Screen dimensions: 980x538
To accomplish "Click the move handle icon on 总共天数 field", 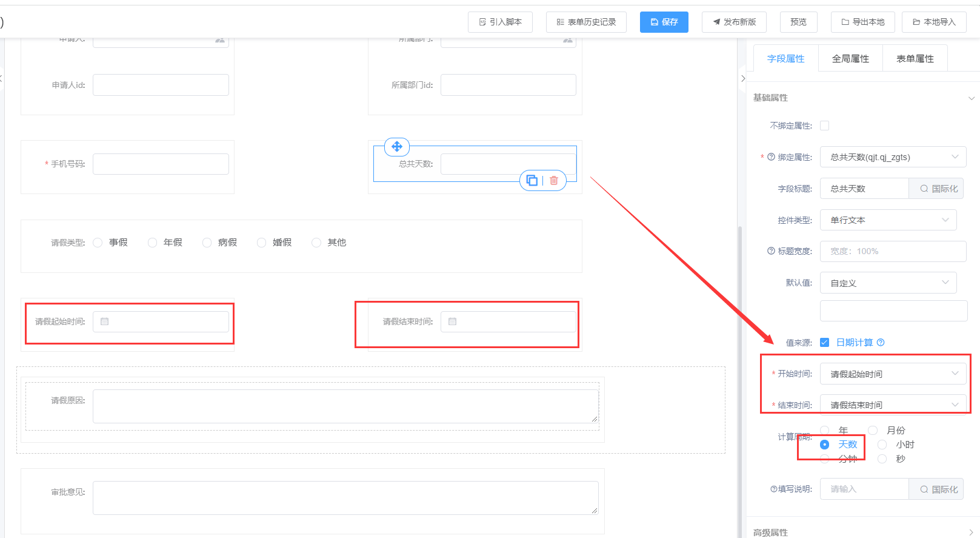I will click(397, 146).
